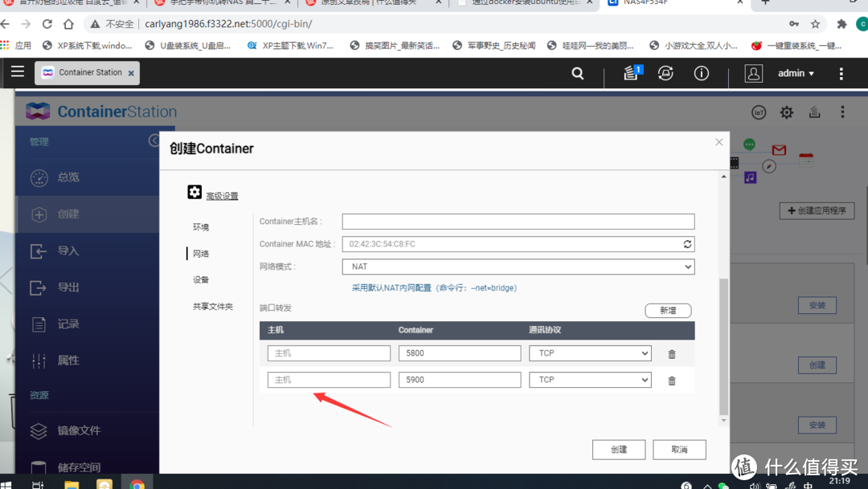The width and height of the screenshot is (868, 489).
Task: Close the 创建Container dialog
Action: tap(719, 142)
